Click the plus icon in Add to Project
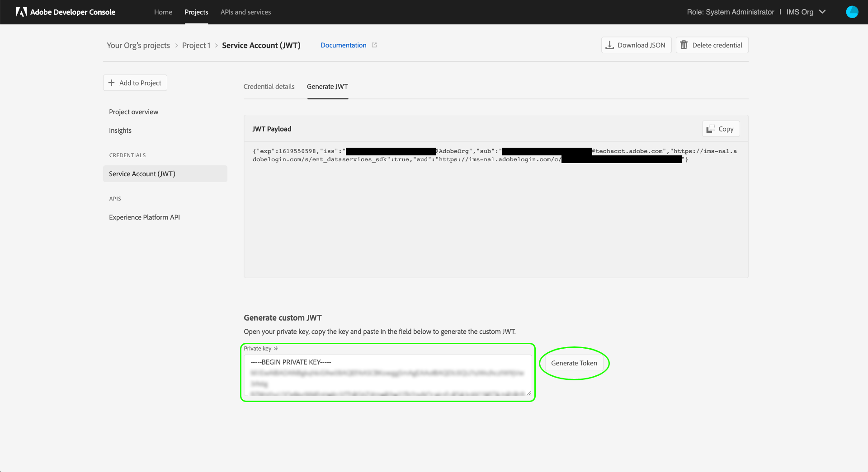 click(x=112, y=83)
